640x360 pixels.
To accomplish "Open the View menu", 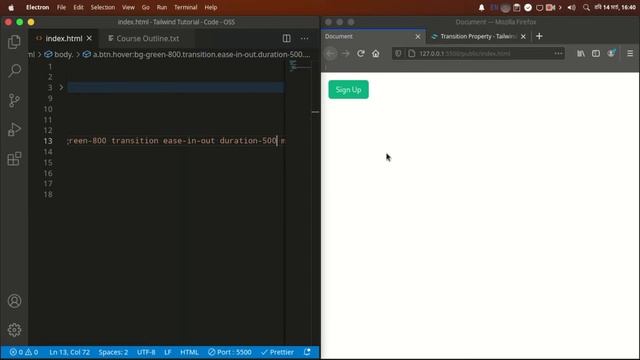I will pyautogui.click(x=128, y=7).
